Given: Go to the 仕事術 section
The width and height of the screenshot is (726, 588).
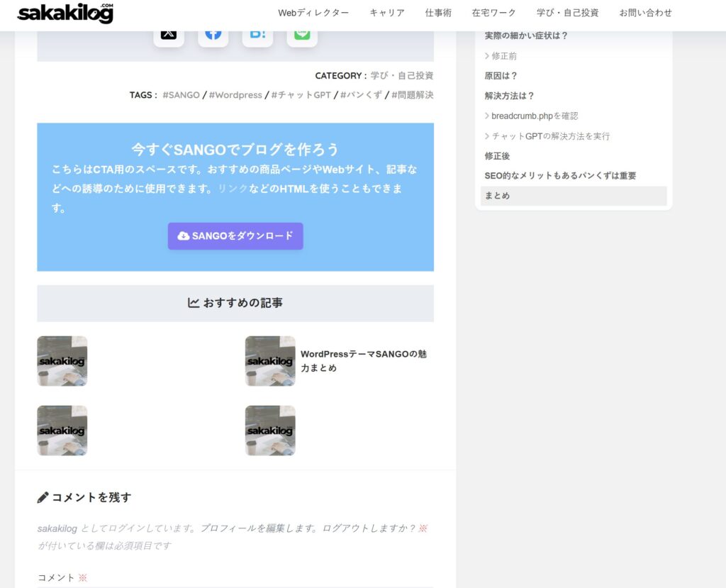Looking at the screenshot, I should 438,13.
